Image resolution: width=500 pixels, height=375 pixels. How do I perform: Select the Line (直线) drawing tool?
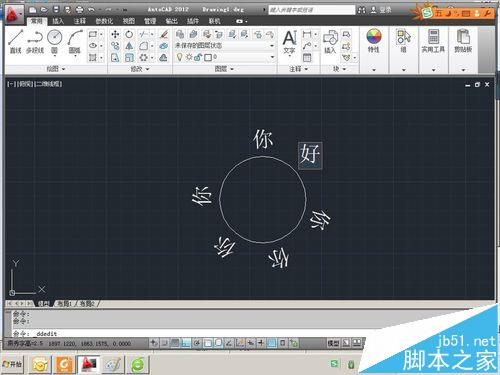coord(16,41)
